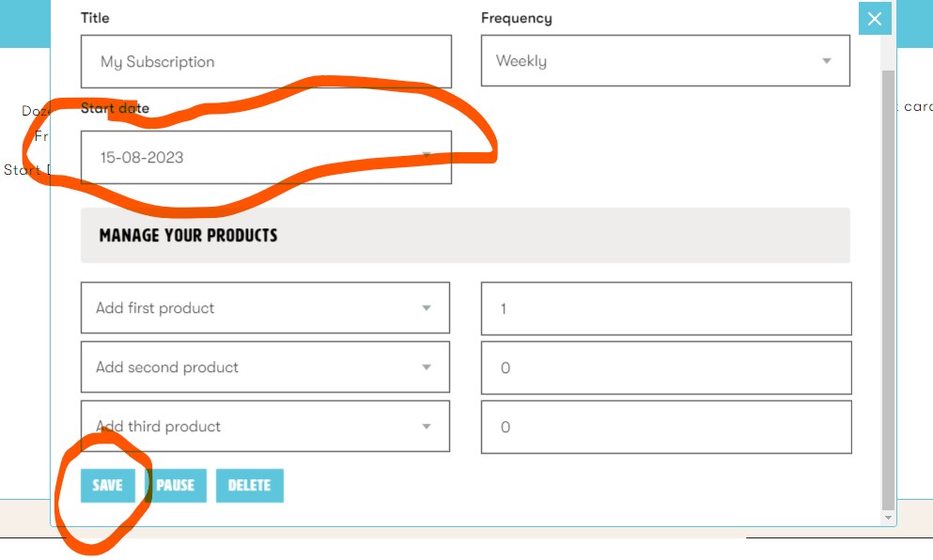Click the dialog's vertical scrollbar thumb
Image resolution: width=933 pixels, height=560 pixels.
pyautogui.click(x=888, y=290)
